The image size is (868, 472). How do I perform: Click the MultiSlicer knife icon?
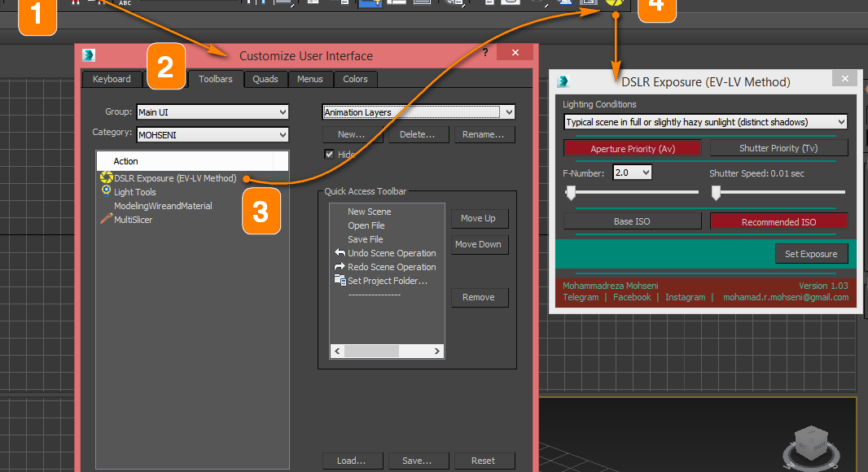coord(105,220)
